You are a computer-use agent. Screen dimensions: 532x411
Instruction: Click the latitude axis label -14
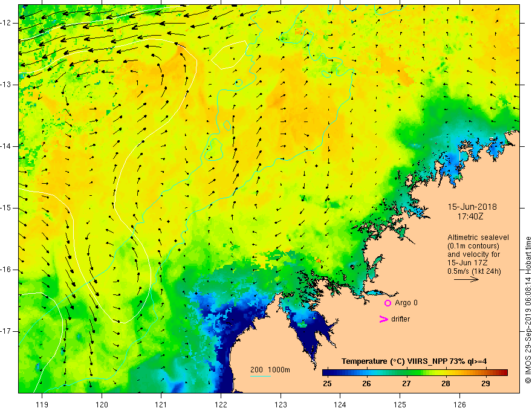[6, 146]
